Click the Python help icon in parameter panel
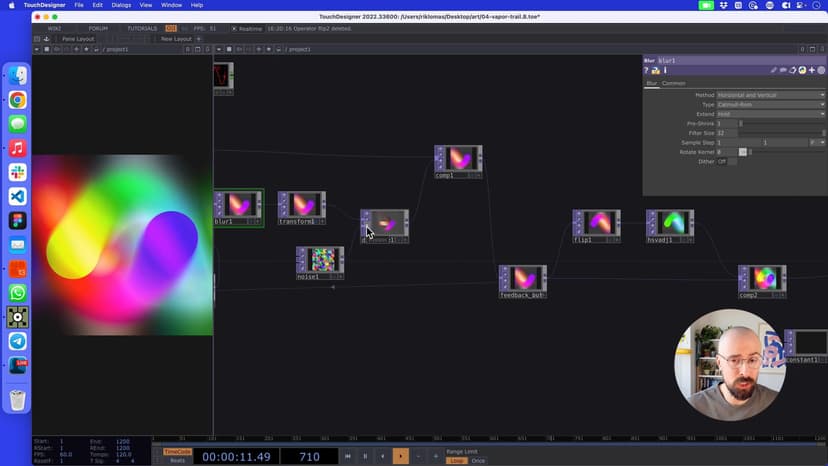 pos(655,71)
